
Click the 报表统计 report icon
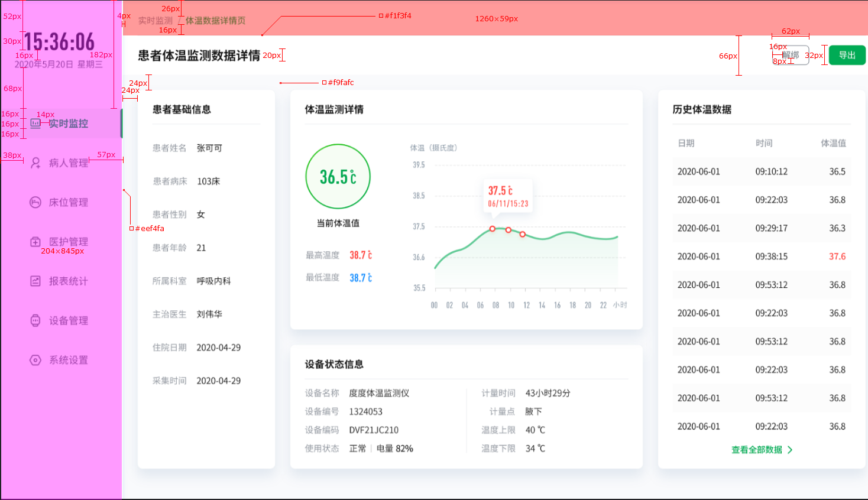click(35, 281)
